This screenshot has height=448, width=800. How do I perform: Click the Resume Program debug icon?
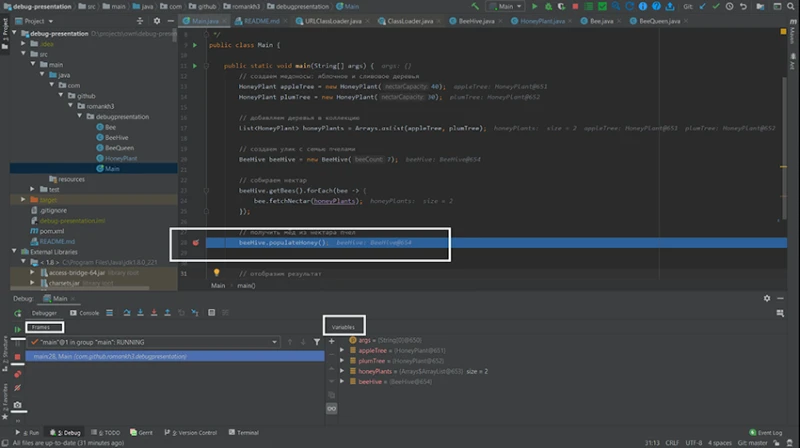click(x=18, y=327)
